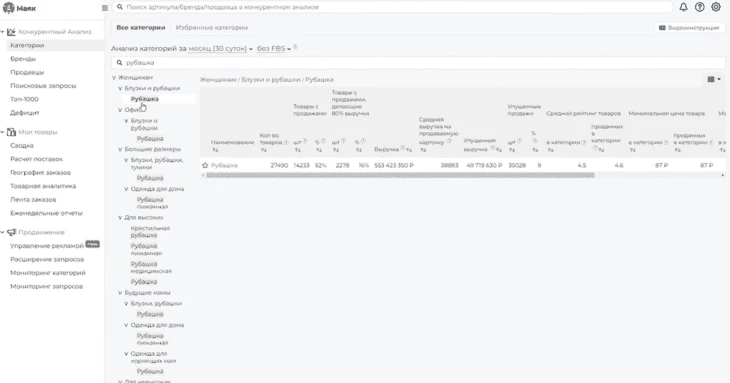Open the settings gear icon

pos(716,7)
